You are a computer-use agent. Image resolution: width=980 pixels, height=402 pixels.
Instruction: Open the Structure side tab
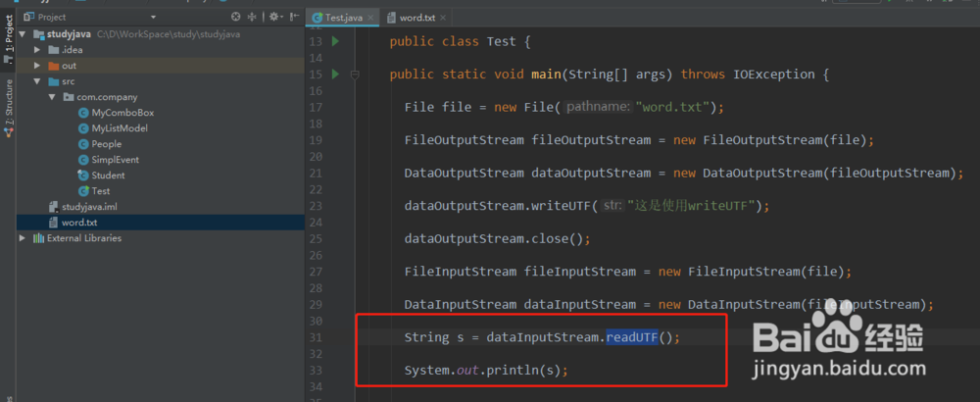point(8,108)
